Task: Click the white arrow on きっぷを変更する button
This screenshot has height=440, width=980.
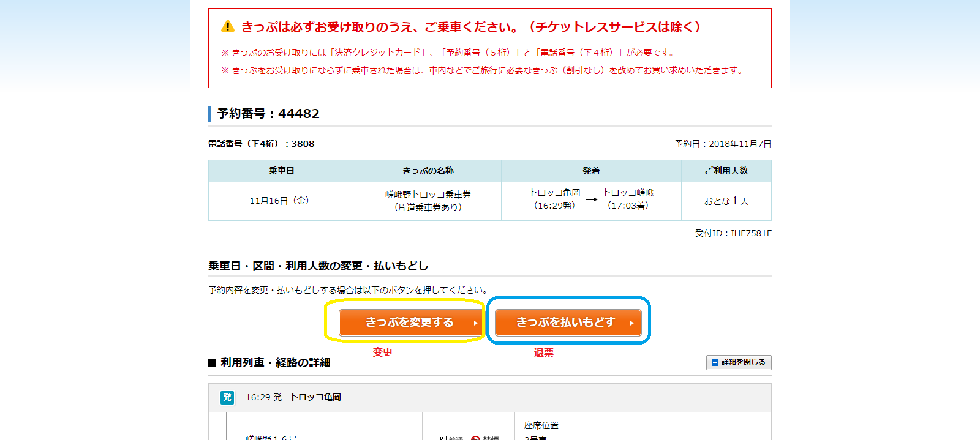Action: pyautogui.click(x=475, y=323)
